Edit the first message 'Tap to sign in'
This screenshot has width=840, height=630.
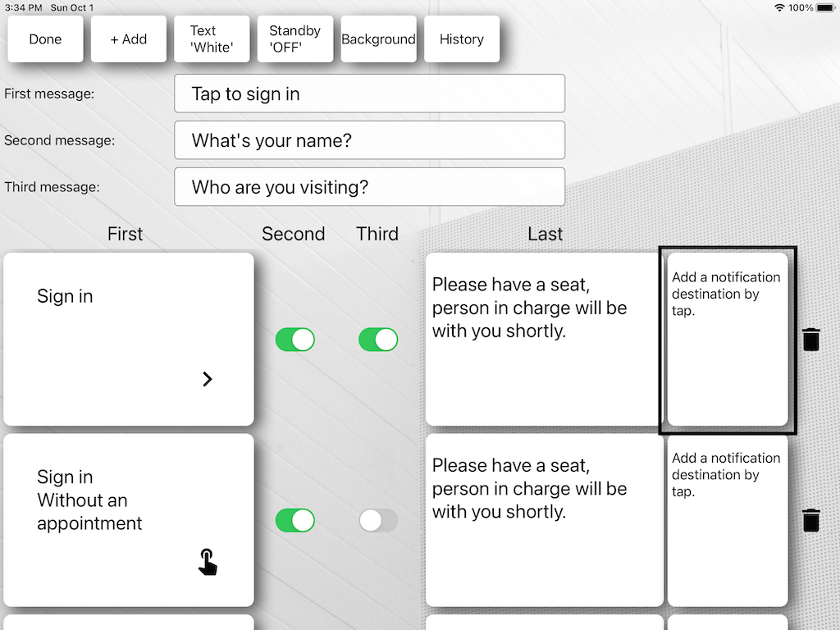369,94
